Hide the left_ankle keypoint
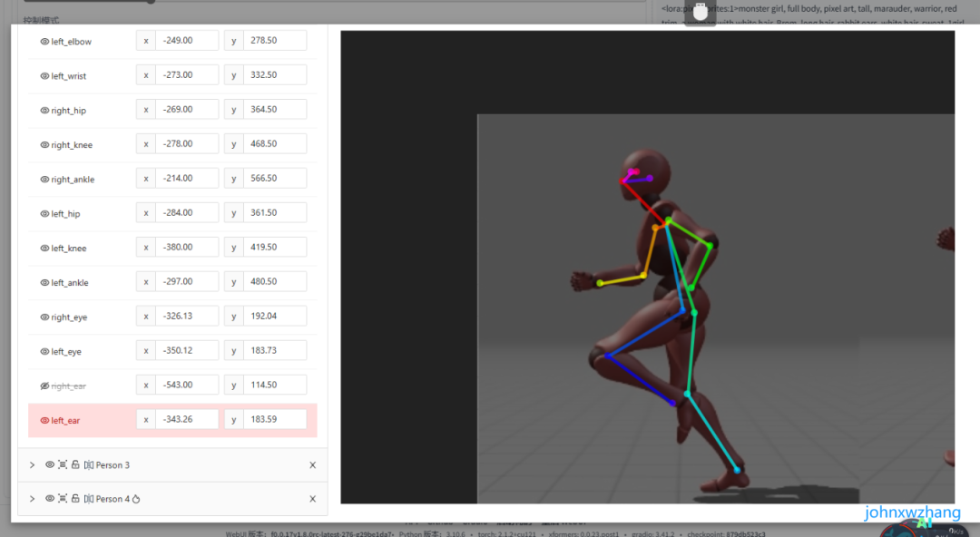 (44, 282)
